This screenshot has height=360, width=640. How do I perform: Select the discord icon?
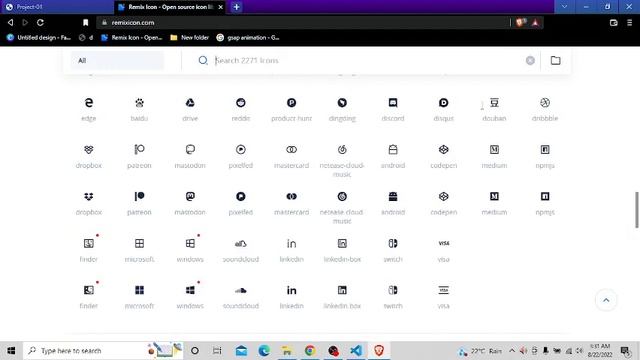coord(393,103)
